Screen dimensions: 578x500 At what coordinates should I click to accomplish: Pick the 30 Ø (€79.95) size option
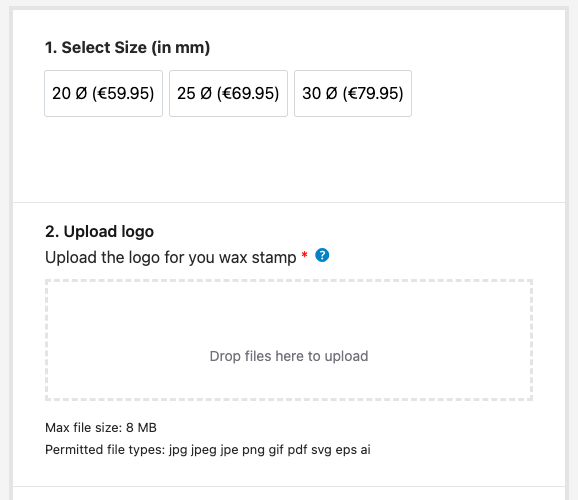353,94
